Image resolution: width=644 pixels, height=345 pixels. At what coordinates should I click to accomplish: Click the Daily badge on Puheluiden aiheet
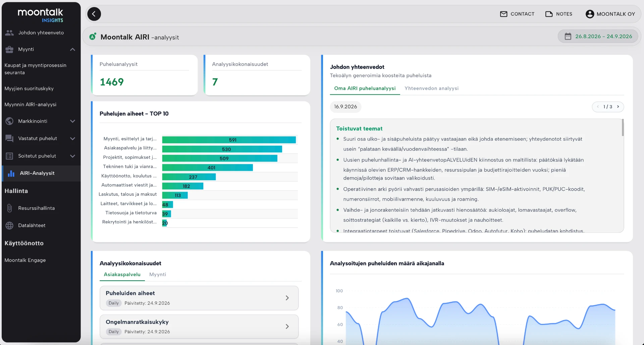(114, 303)
